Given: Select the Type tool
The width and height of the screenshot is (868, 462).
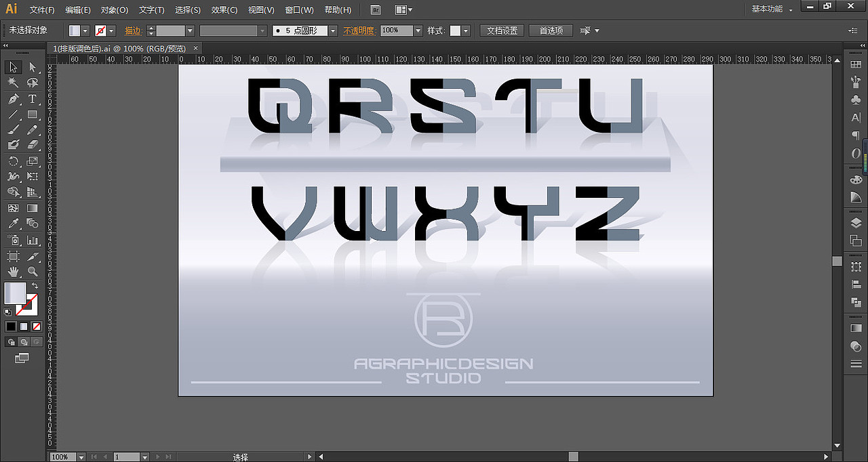Looking at the screenshot, I should [x=32, y=99].
